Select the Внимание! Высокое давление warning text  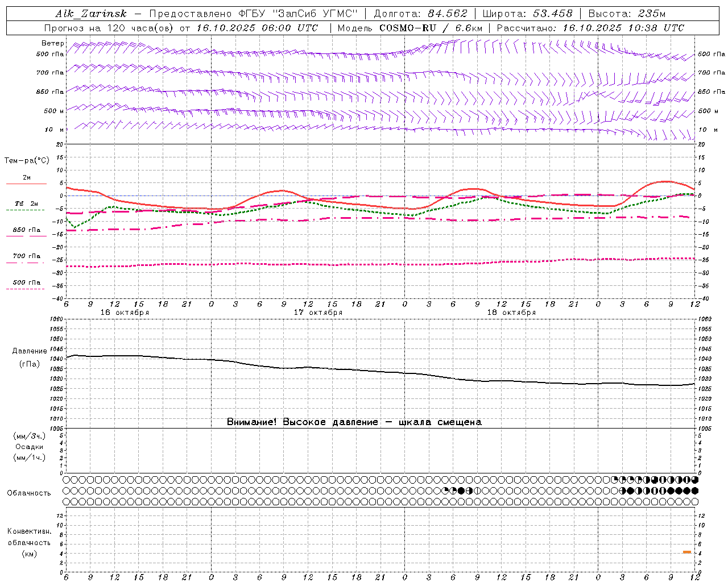point(354,422)
